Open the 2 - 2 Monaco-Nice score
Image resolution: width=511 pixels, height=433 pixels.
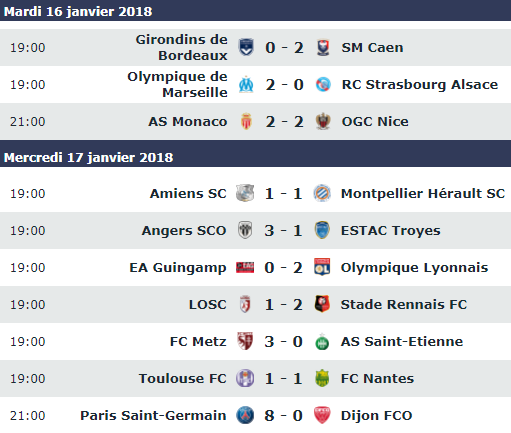(284, 122)
